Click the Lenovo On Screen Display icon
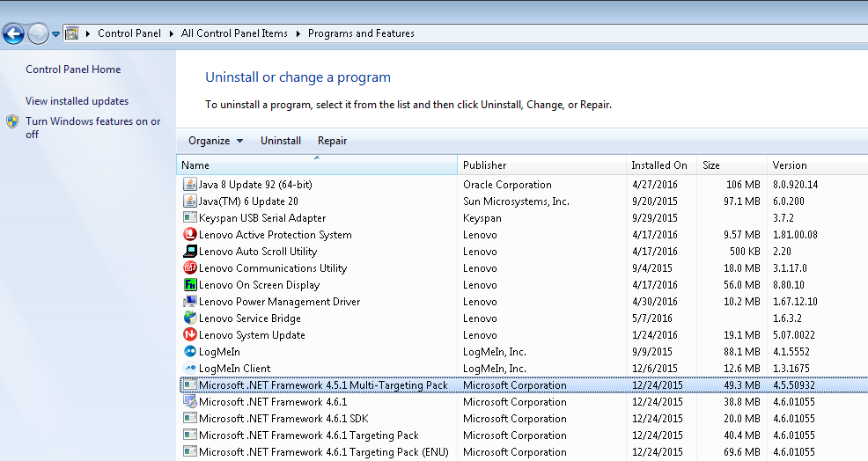Viewport: 868px width, 461px height. (190, 284)
